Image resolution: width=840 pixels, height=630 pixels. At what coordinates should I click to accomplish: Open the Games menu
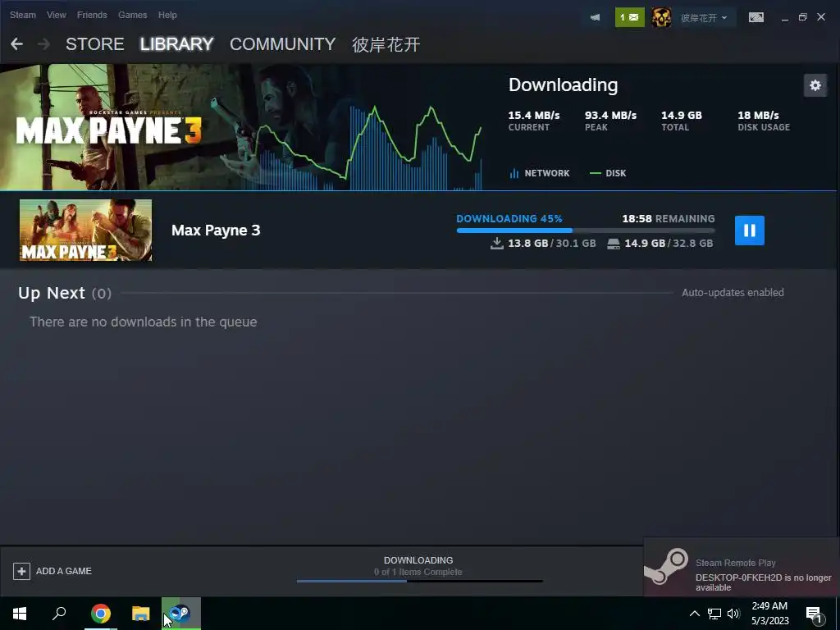tap(132, 15)
